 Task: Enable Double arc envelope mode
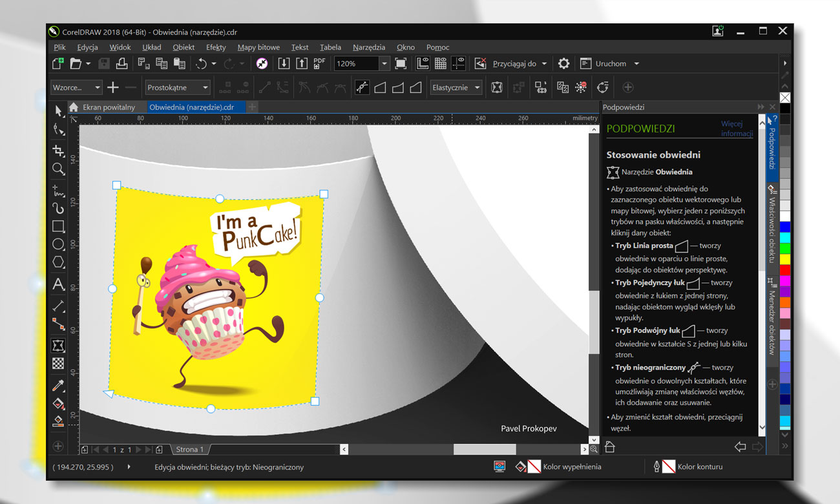pos(416,87)
